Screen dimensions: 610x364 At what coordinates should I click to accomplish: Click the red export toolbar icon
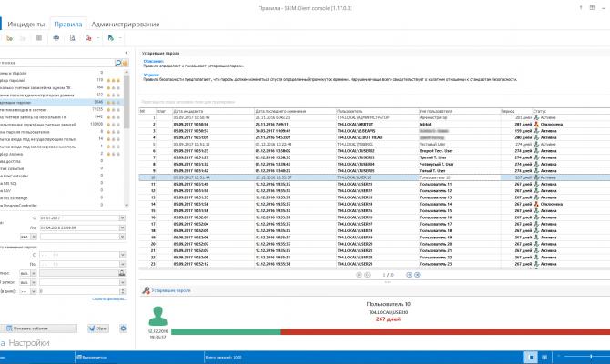tap(88, 37)
